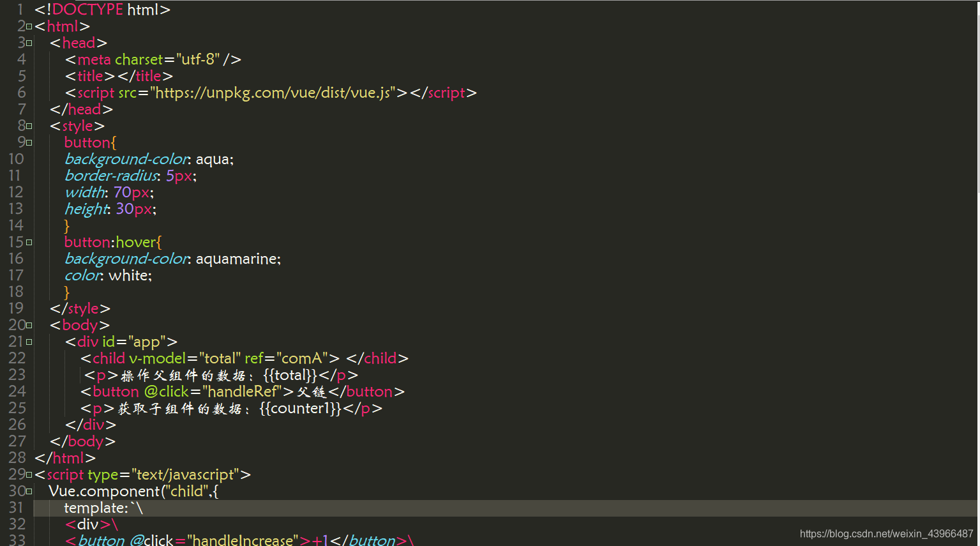Click the @click="handleRef" attribute

pos(213,391)
